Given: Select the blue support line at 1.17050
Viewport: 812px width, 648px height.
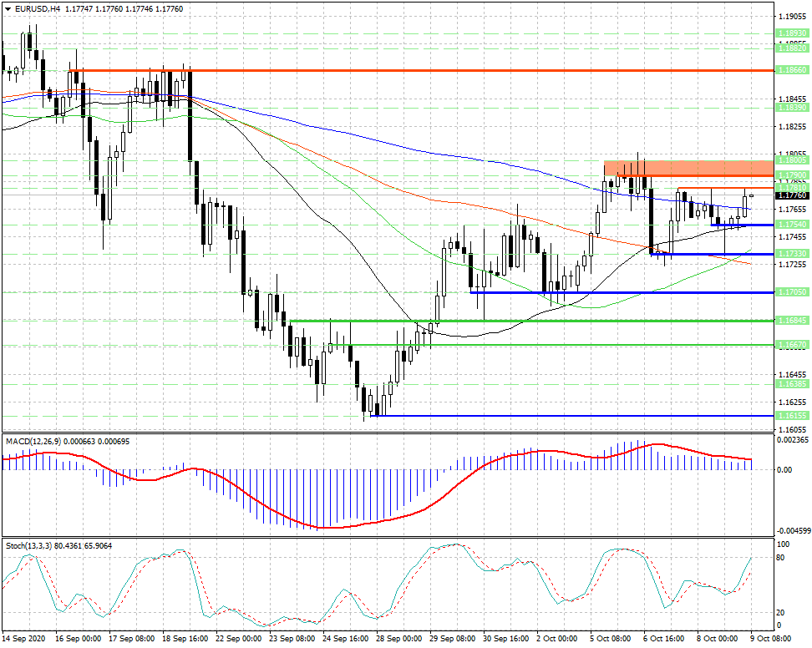Looking at the screenshot, I should tap(622, 293).
